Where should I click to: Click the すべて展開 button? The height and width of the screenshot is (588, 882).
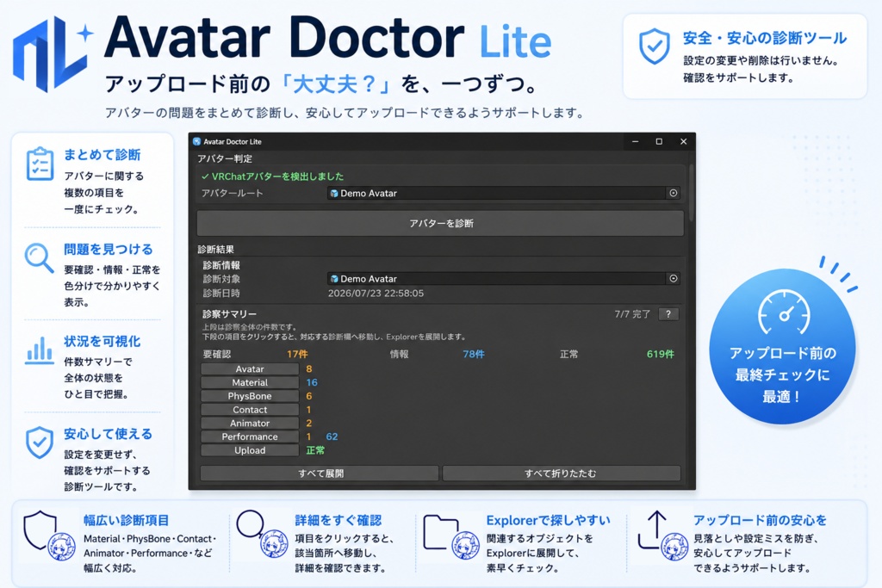click(320, 473)
